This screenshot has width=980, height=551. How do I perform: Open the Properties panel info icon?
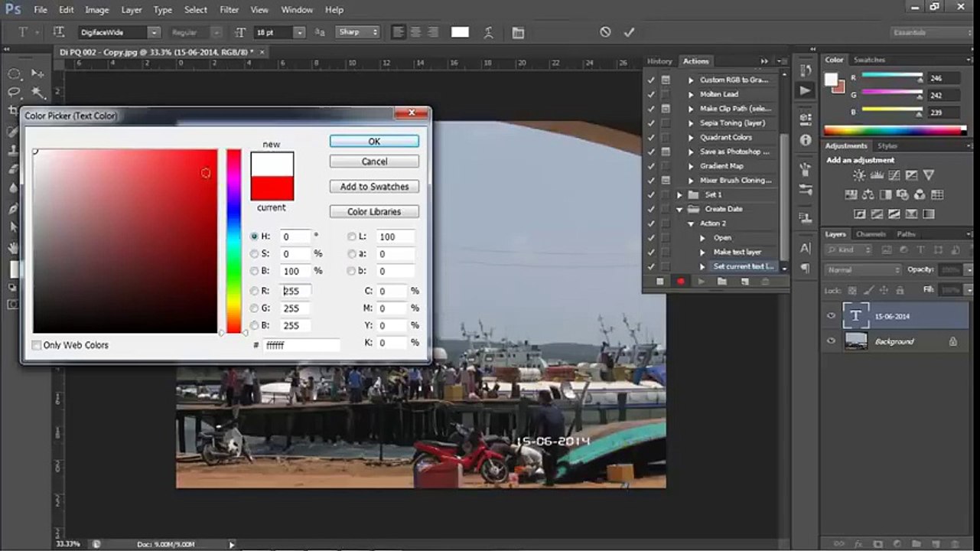coord(806,140)
